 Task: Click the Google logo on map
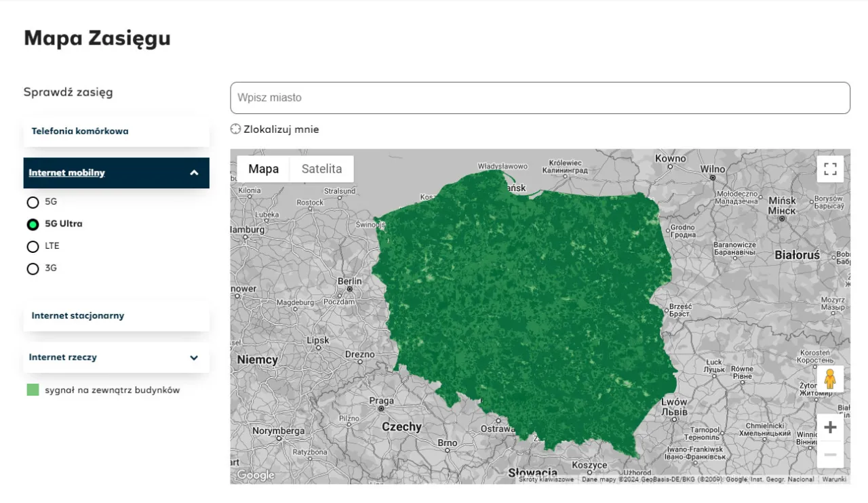coord(255,475)
